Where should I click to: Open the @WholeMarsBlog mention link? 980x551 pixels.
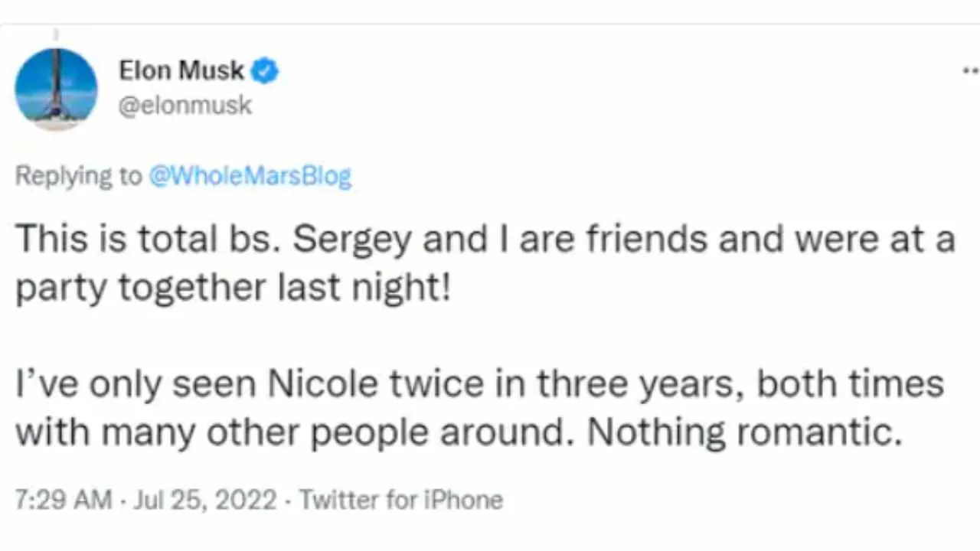coord(250,176)
